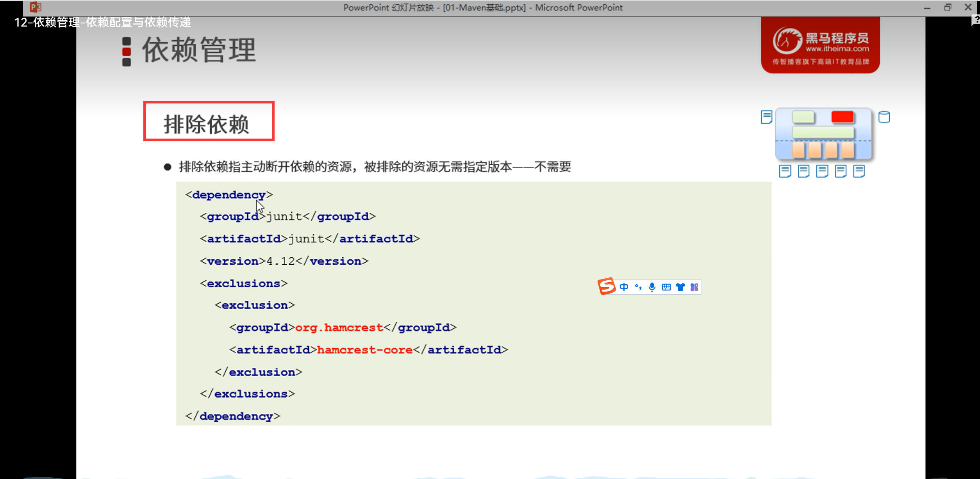Click the red block in the diagram
This screenshot has width=980, height=479.
pos(843,117)
